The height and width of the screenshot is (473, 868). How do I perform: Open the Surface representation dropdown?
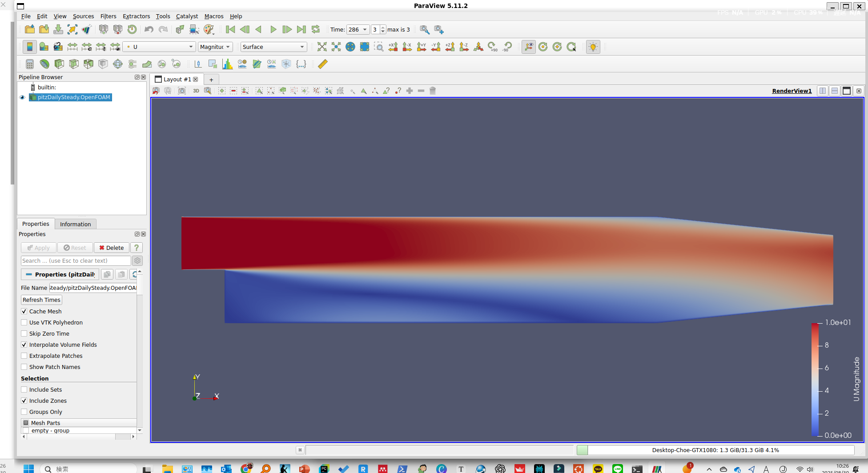tap(273, 47)
